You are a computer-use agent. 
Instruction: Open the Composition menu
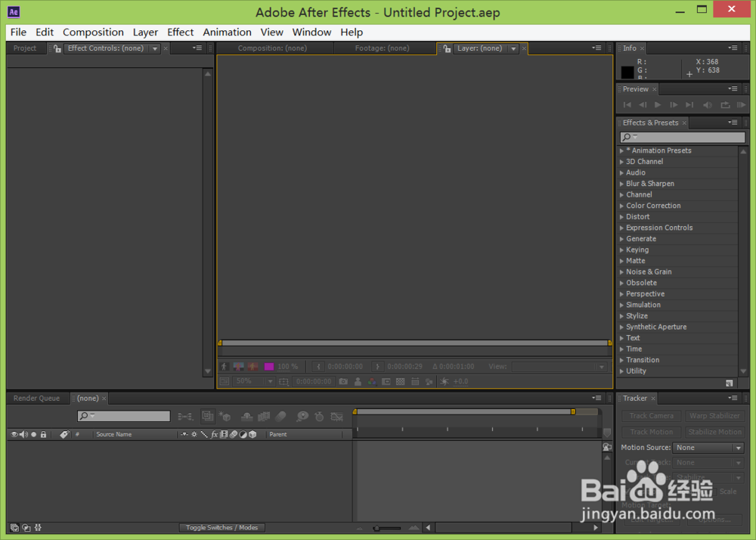coord(93,33)
